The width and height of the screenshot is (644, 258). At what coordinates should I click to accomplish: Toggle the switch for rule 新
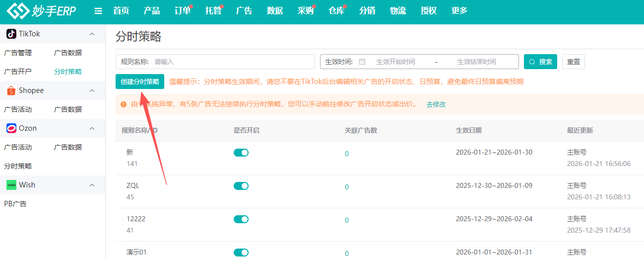click(x=241, y=153)
